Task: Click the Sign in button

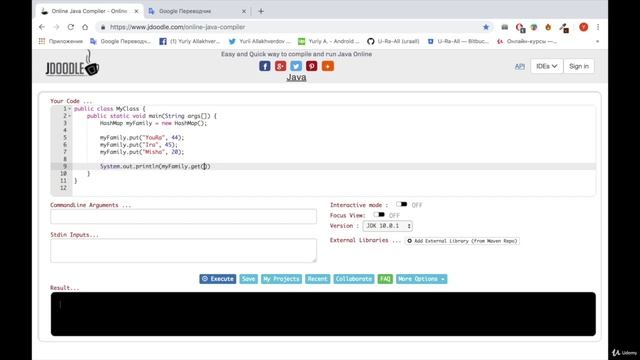Action: 579,66
